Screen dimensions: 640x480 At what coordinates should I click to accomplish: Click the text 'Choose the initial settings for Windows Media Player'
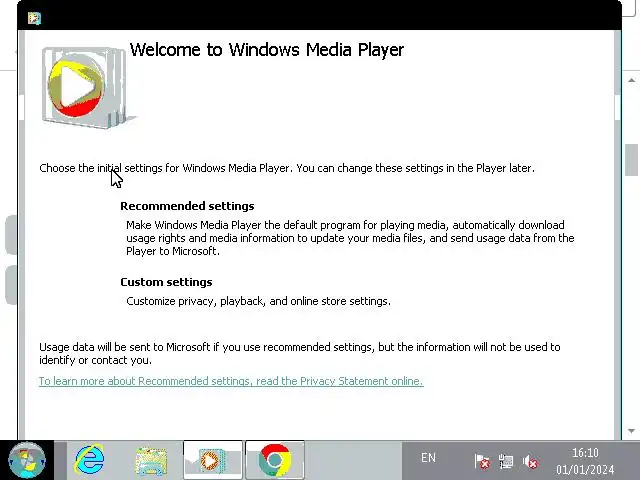click(164, 168)
